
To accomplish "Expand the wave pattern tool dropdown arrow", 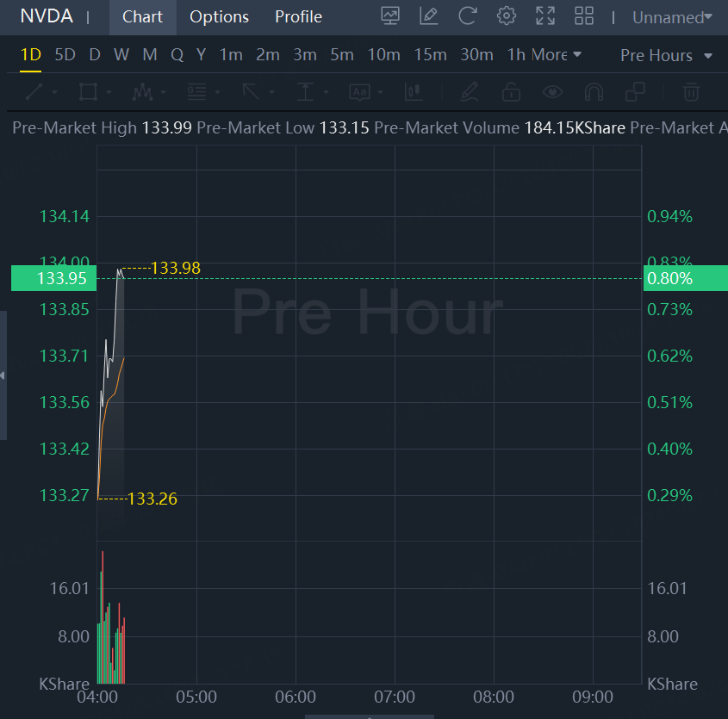I will [x=164, y=92].
